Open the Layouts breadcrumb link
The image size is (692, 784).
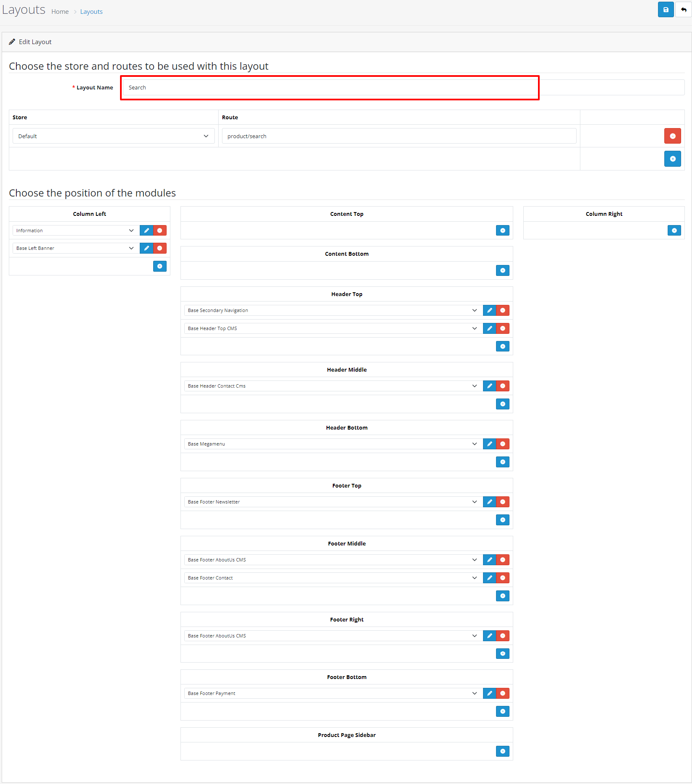pos(91,12)
